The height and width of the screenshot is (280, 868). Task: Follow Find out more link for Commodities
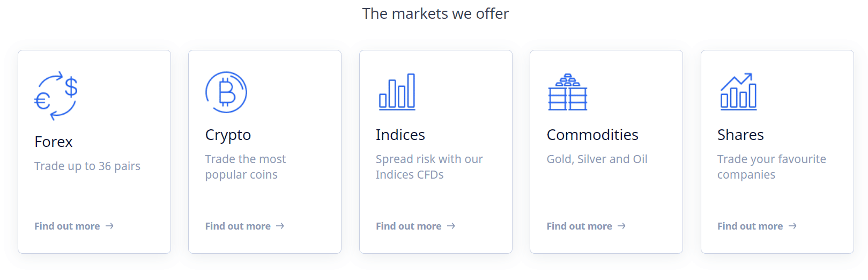tap(580, 226)
